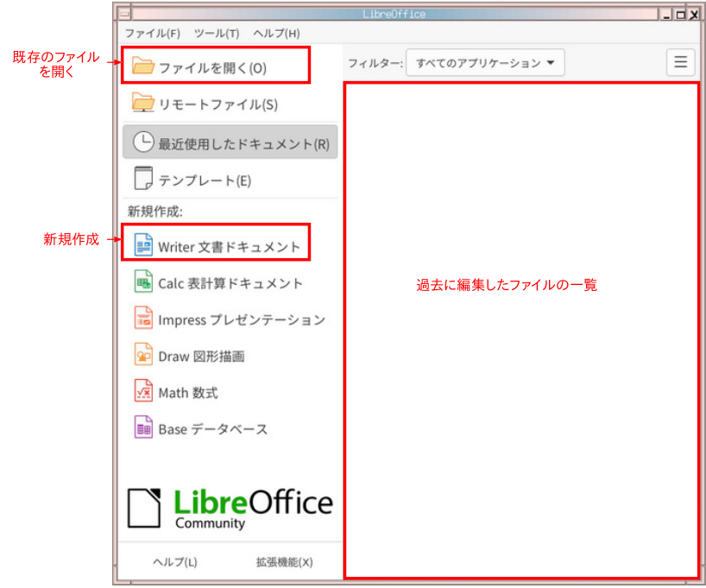Open the ヘルプ(H) menu
The height and width of the screenshot is (588, 706).
tap(276, 34)
